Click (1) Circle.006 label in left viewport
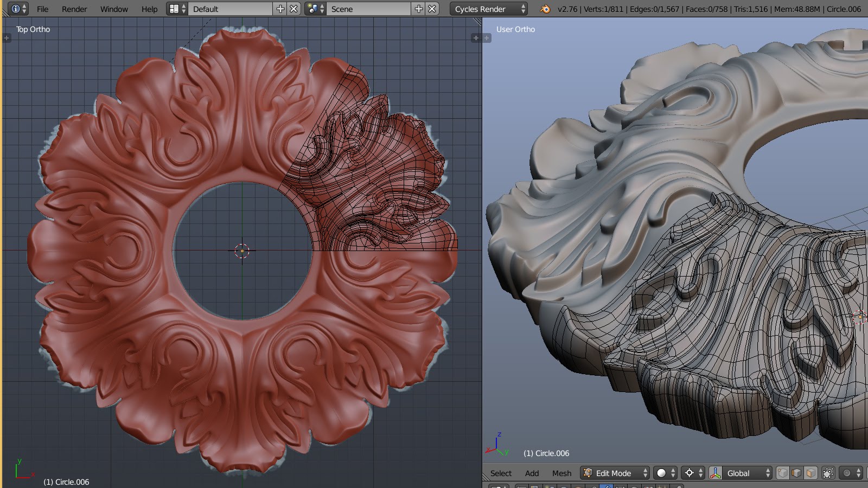 [x=66, y=481]
